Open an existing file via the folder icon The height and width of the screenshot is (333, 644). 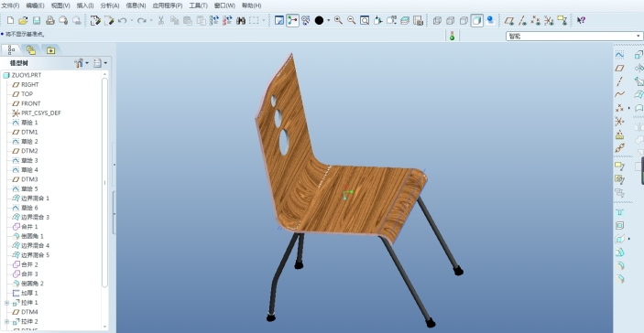24,20
